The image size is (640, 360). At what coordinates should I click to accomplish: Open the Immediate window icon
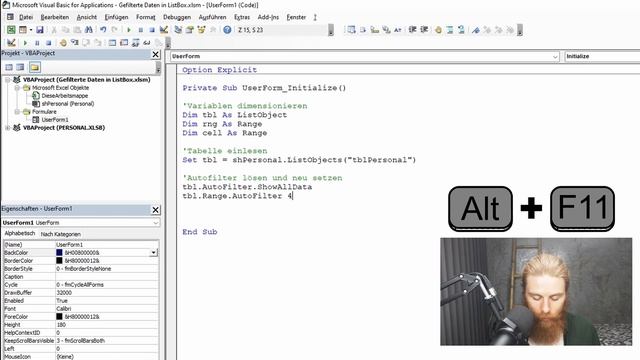click(x=124, y=43)
